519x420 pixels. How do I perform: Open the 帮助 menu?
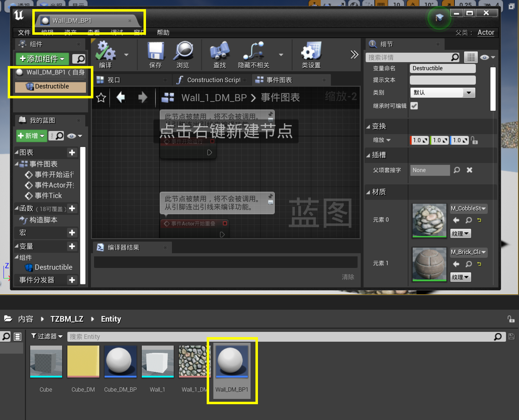163,32
